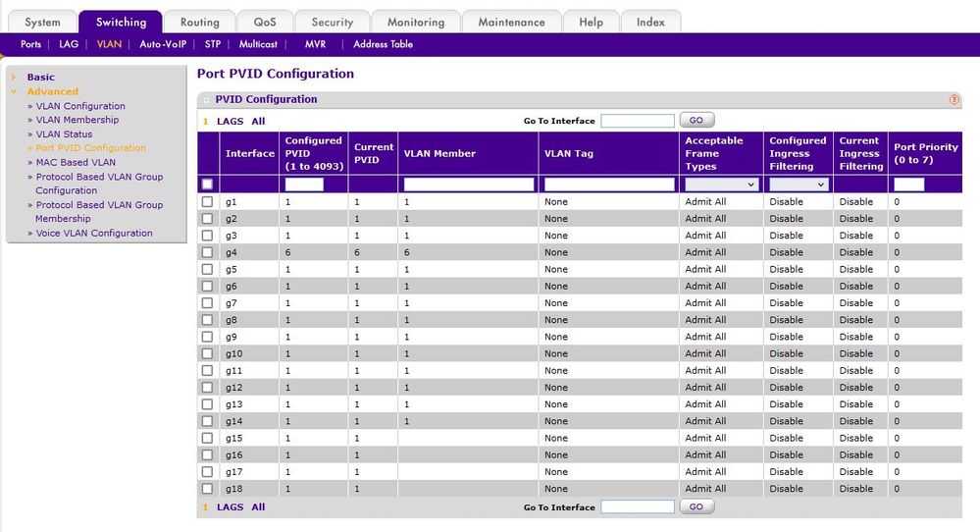The image size is (980, 532).
Task: Focus the top Go To Interface field
Action: click(x=637, y=121)
